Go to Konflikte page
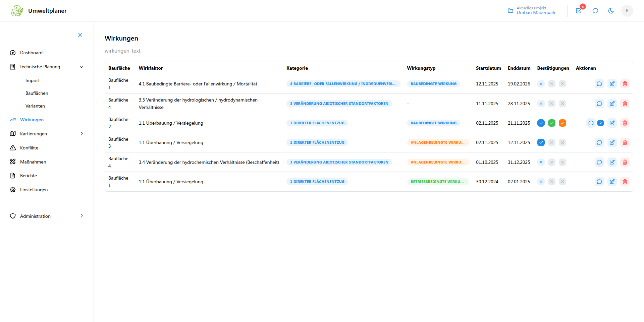644x322 pixels. pos(29,148)
